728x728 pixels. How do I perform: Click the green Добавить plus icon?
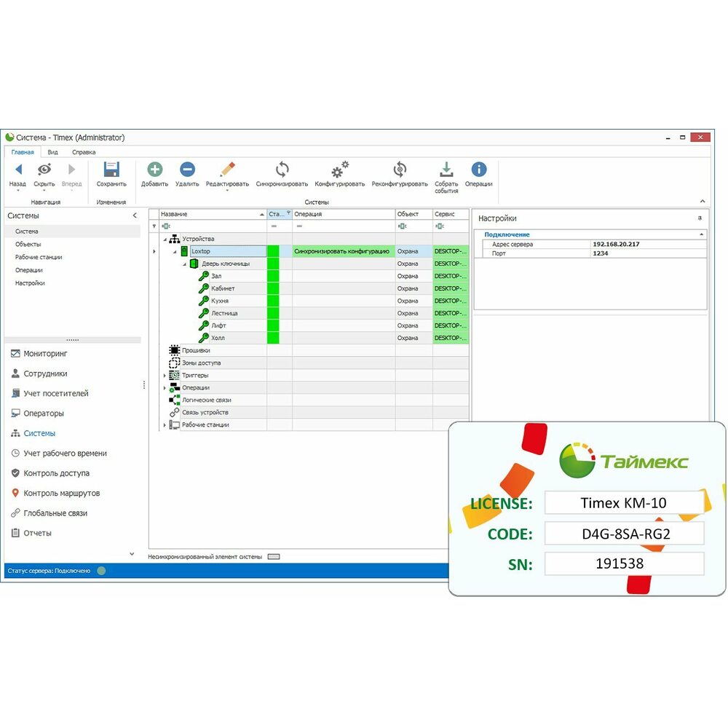154,170
